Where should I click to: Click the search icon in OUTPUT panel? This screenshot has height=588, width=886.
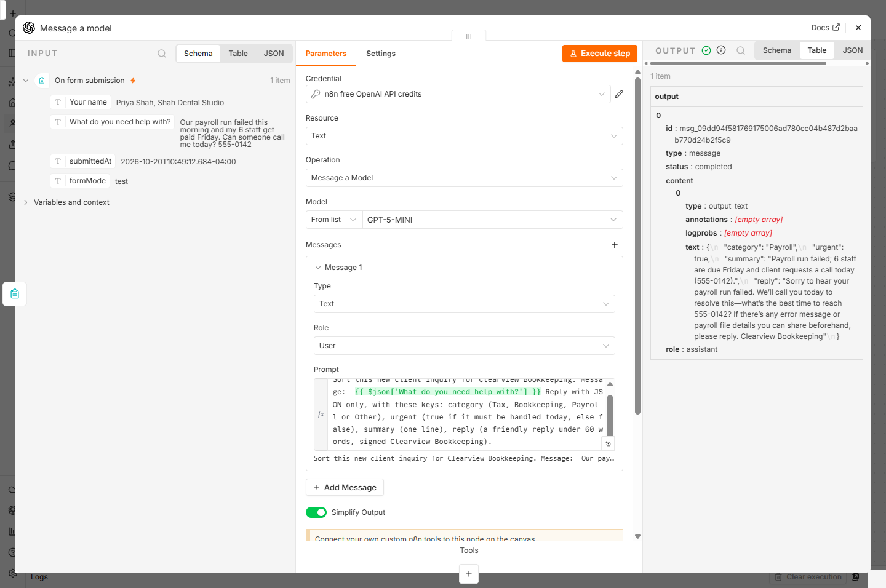coord(741,50)
